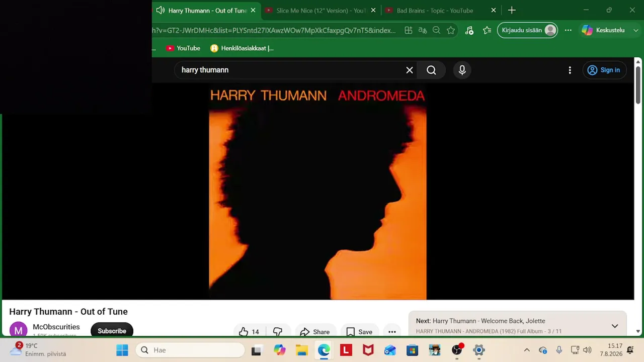Open the volume control in system tray
644x362 pixels.
click(x=587, y=350)
